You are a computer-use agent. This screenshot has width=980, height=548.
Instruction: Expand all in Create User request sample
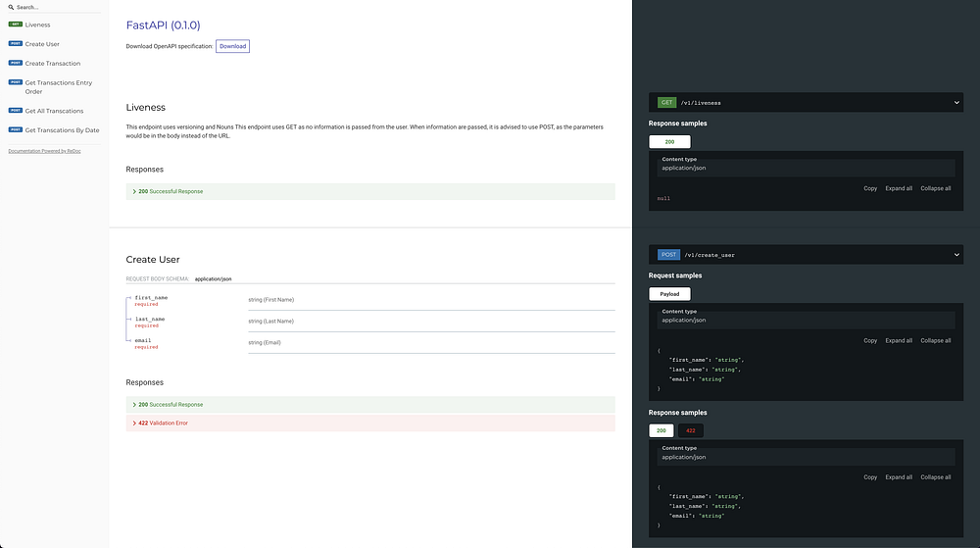(x=899, y=341)
